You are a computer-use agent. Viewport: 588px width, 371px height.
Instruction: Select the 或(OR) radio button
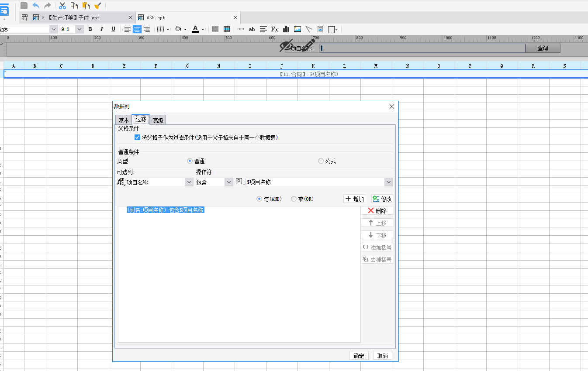point(294,199)
